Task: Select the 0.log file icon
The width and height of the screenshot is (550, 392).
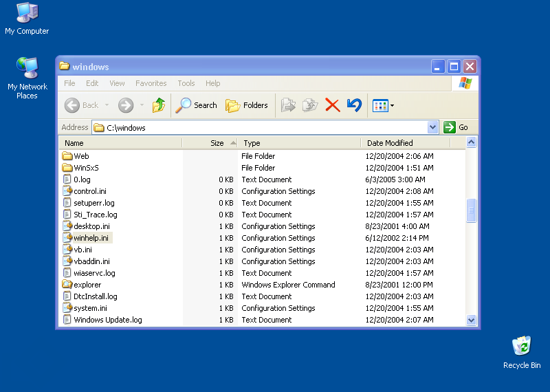Action: (x=67, y=179)
